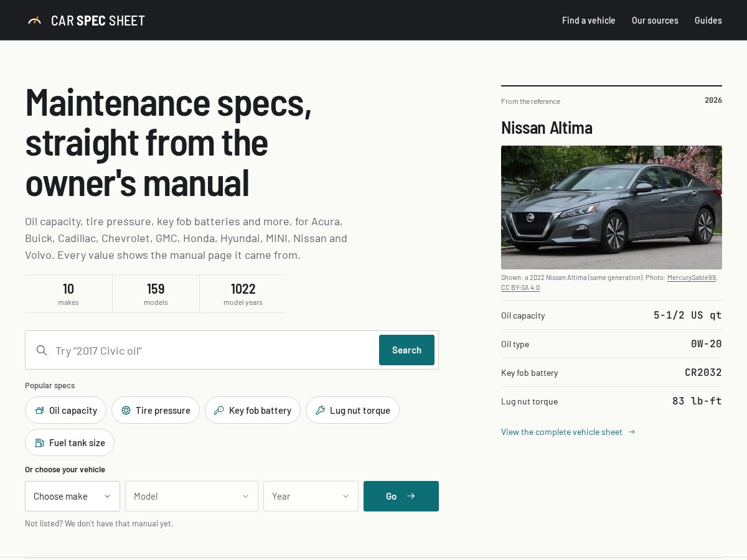Screen dimensions: 747x560
Task: Select the Lug nut torque popular spec
Action: (x=352, y=411)
